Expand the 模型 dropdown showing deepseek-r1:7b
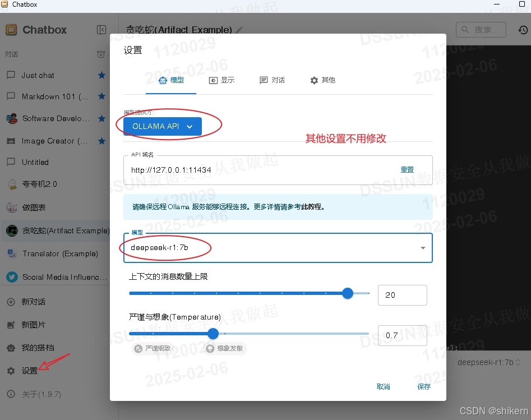This screenshot has width=531, height=420. 422,247
